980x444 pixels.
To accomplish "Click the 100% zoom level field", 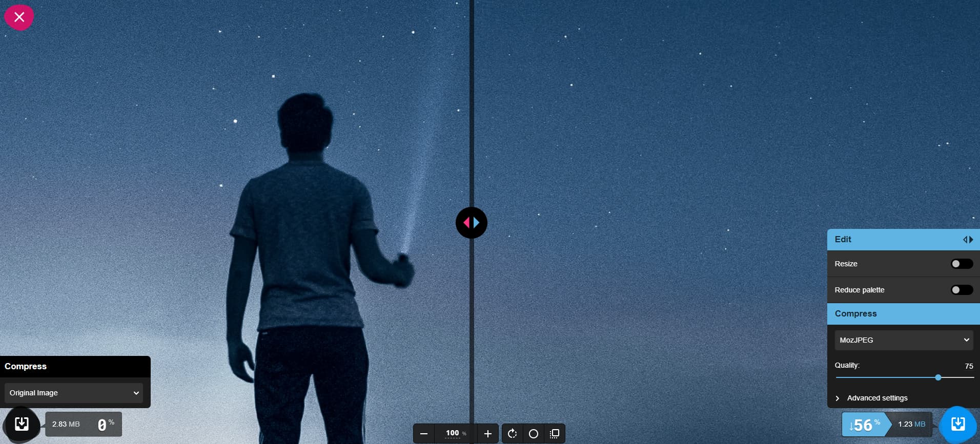I will coord(455,433).
